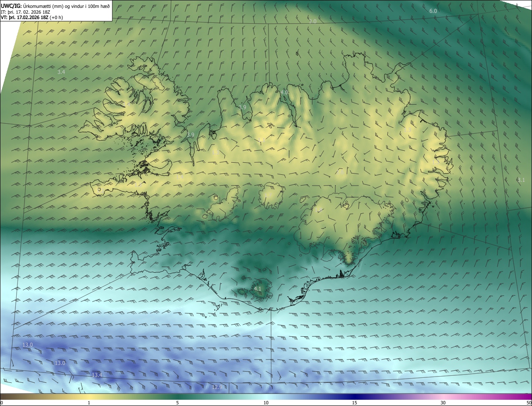This screenshot has height=406, width=532.
Task: Click the 5 tick on the color scale
Action: pos(177,403)
